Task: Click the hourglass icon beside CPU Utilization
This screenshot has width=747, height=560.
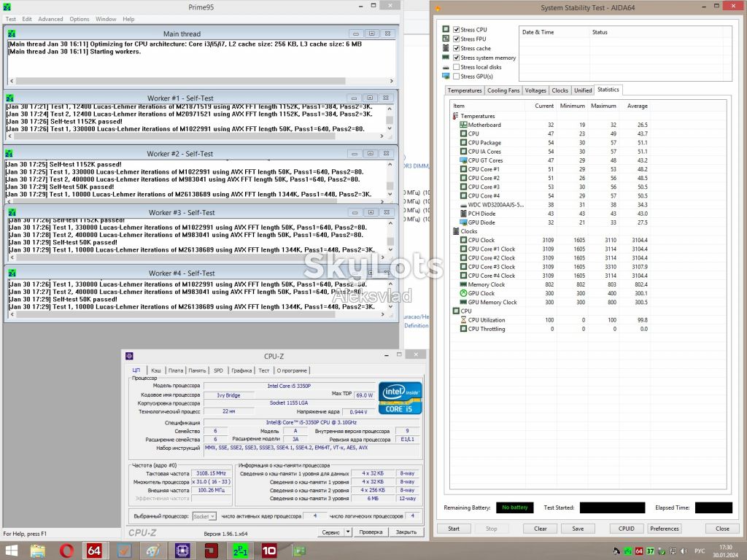Action: (463, 320)
